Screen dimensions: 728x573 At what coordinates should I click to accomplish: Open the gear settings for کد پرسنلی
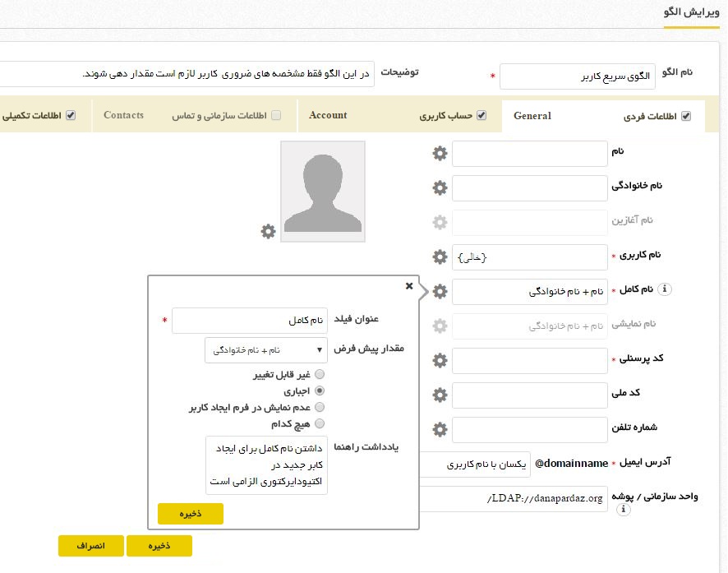point(440,360)
